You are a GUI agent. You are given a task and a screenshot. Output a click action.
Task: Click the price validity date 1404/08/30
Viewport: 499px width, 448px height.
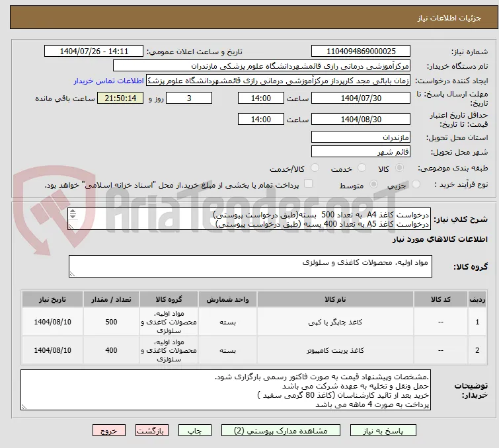click(361, 120)
